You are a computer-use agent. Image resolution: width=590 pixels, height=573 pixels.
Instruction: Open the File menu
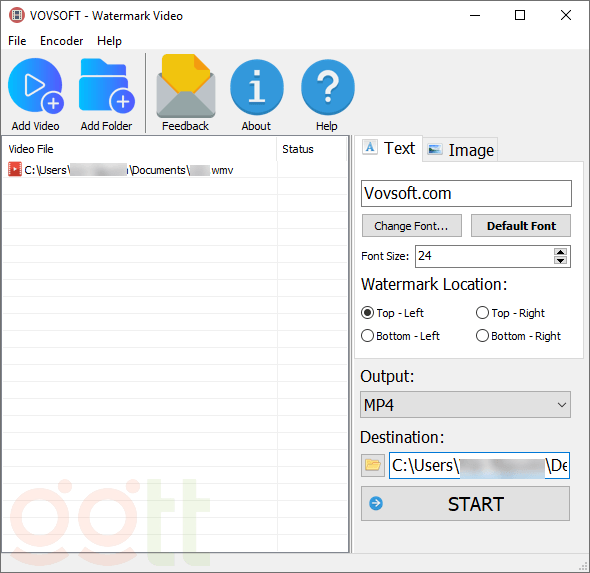pyautogui.click(x=17, y=41)
